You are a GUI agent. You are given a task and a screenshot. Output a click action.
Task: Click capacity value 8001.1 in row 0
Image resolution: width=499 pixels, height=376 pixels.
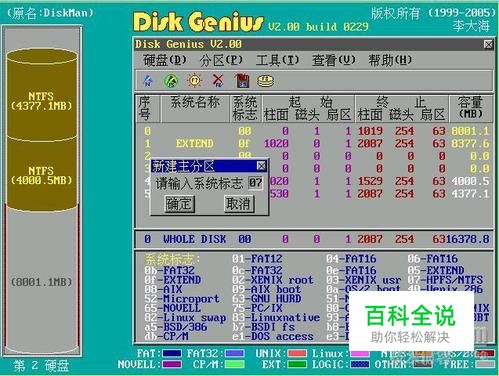(x=470, y=131)
